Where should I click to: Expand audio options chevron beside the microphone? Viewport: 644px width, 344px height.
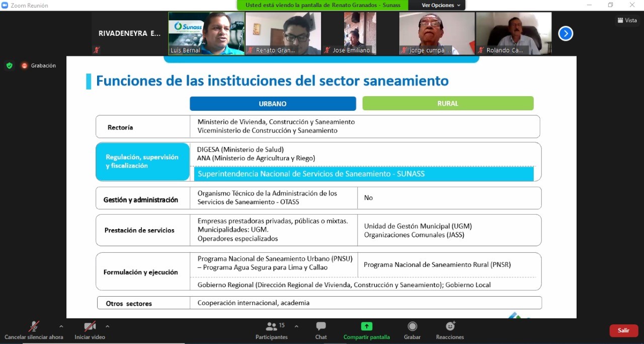tap(61, 326)
